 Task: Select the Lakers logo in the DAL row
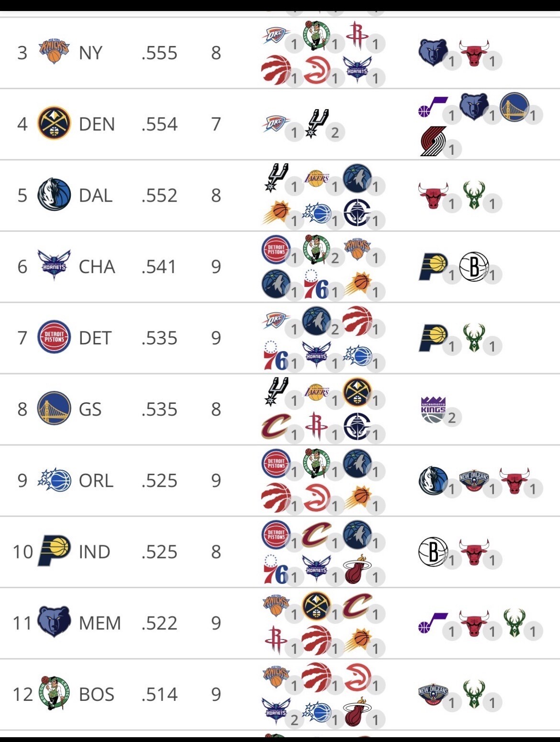click(317, 178)
